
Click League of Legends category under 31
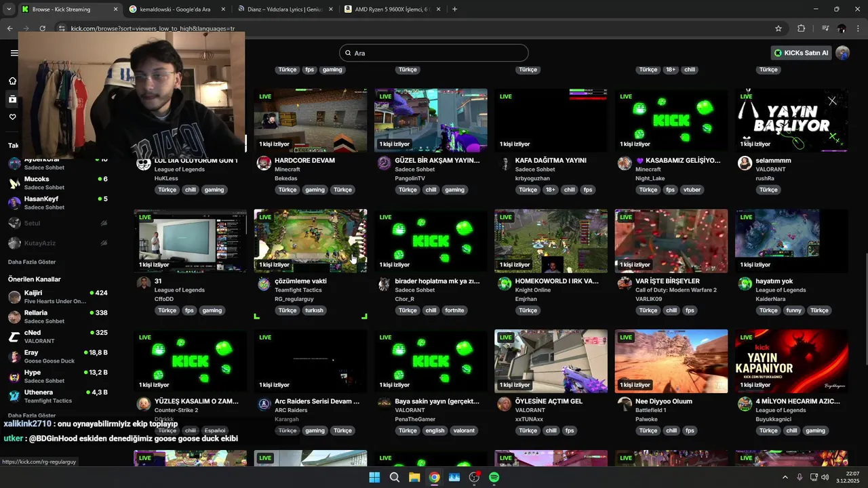(x=180, y=290)
